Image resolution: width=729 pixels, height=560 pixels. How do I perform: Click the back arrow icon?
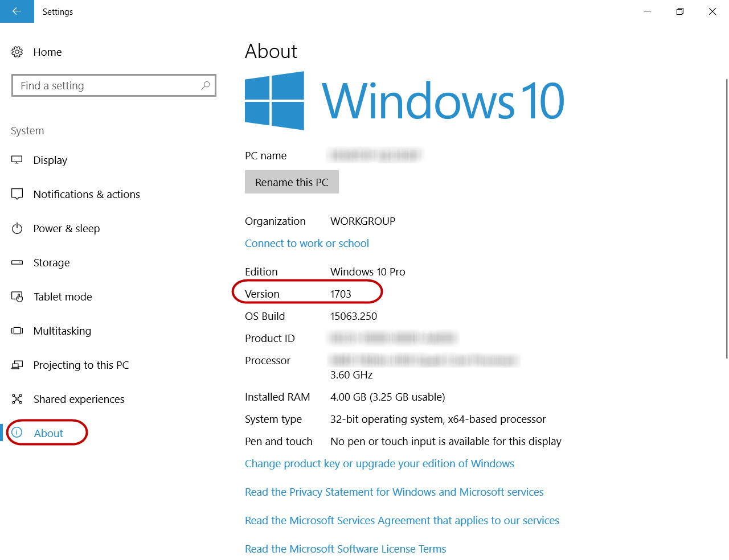[17, 11]
